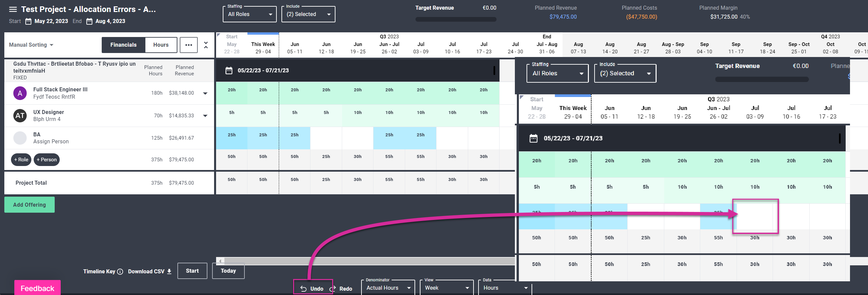Click the + Person button
Screen dimensions: 868x295
(46, 160)
